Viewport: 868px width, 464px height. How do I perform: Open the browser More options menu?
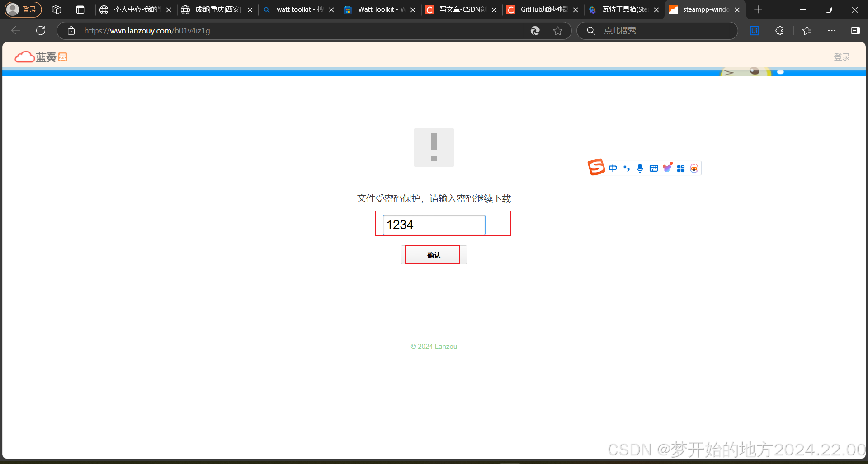click(832, 30)
